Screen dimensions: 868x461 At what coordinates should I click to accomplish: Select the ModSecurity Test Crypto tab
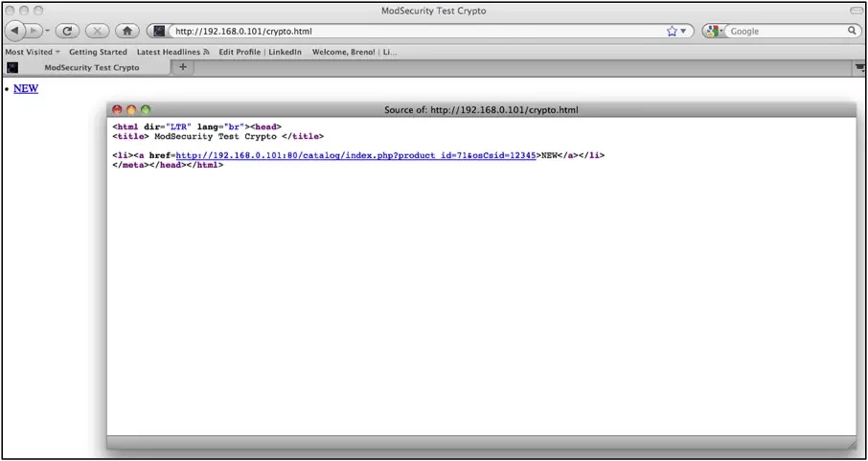click(91, 68)
